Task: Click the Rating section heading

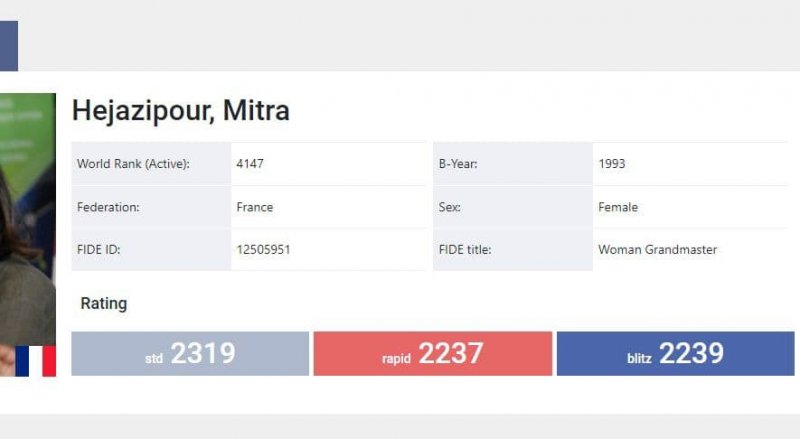Action: tap(104, 303)
